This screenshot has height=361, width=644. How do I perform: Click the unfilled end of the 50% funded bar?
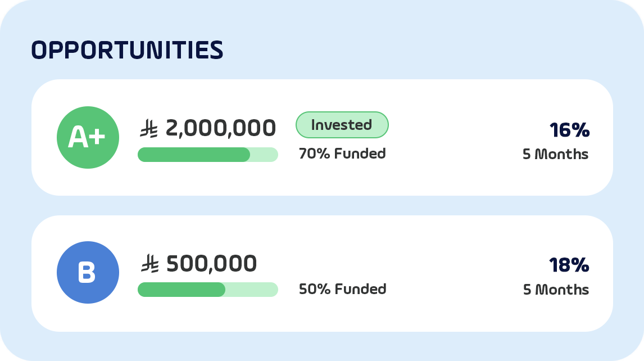point(252,290)
